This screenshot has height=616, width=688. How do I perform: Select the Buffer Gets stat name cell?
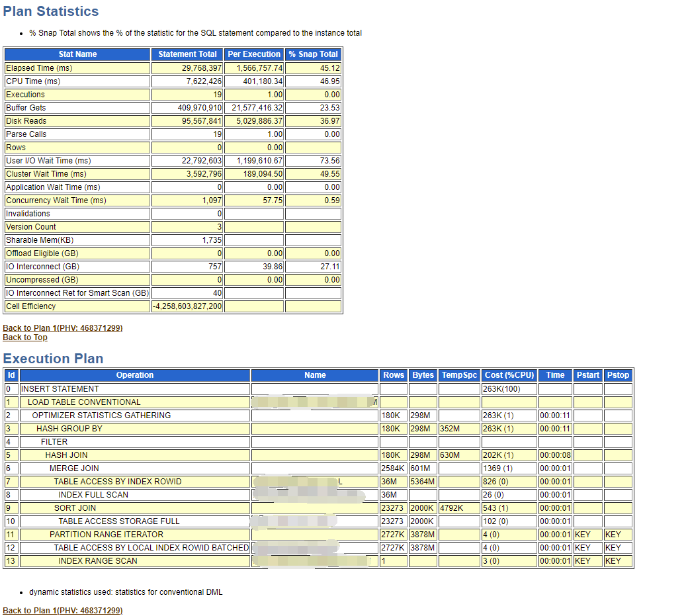(x=77, y=107)
